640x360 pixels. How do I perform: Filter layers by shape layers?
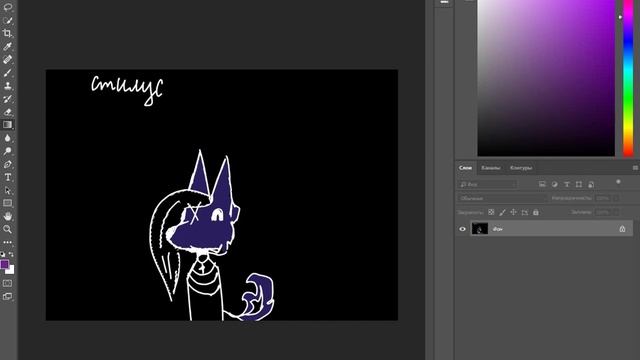[579, 184]
